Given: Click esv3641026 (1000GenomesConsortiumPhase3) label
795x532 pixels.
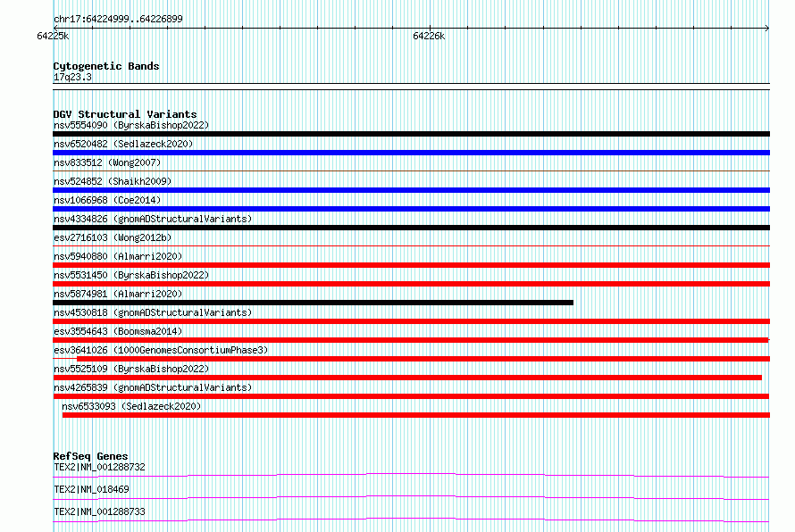Looking at the screenshot, I should click(161, 350).
